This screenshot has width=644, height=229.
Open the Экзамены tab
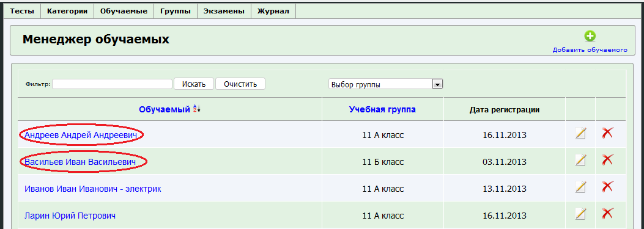coord(224,11)
